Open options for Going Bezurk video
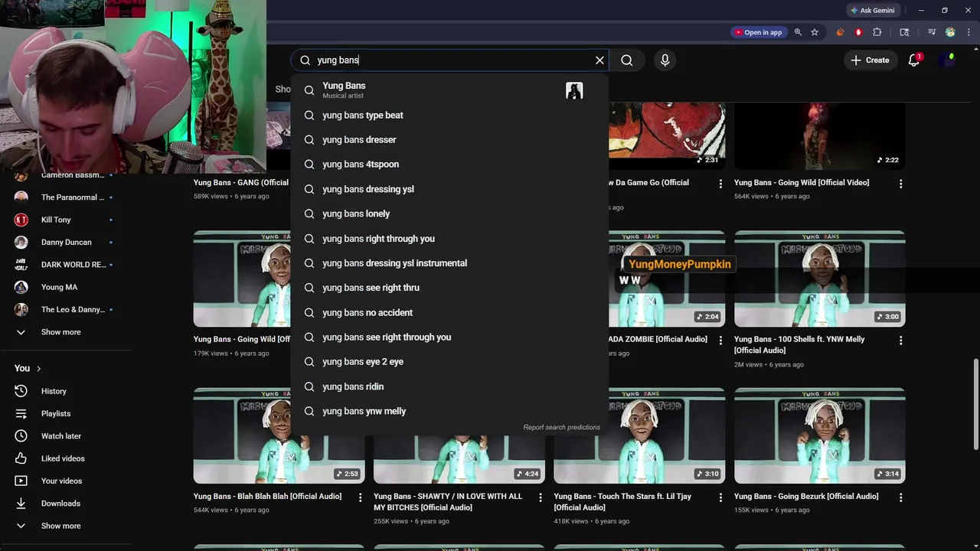 [900, 497]
